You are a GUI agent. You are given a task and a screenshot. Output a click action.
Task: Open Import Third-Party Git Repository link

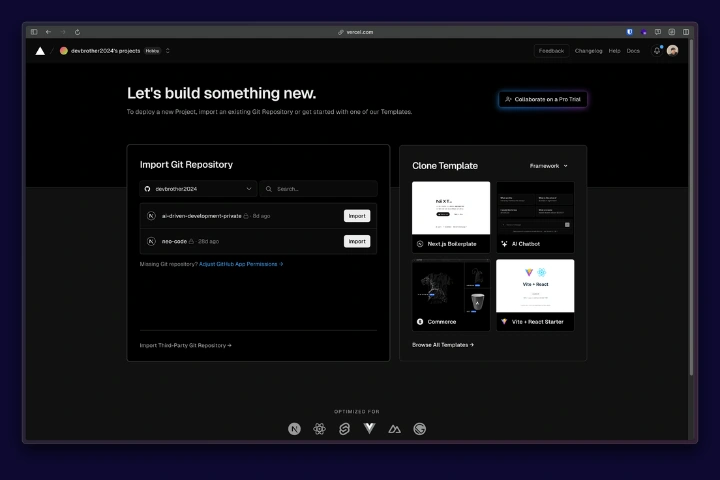186,345
